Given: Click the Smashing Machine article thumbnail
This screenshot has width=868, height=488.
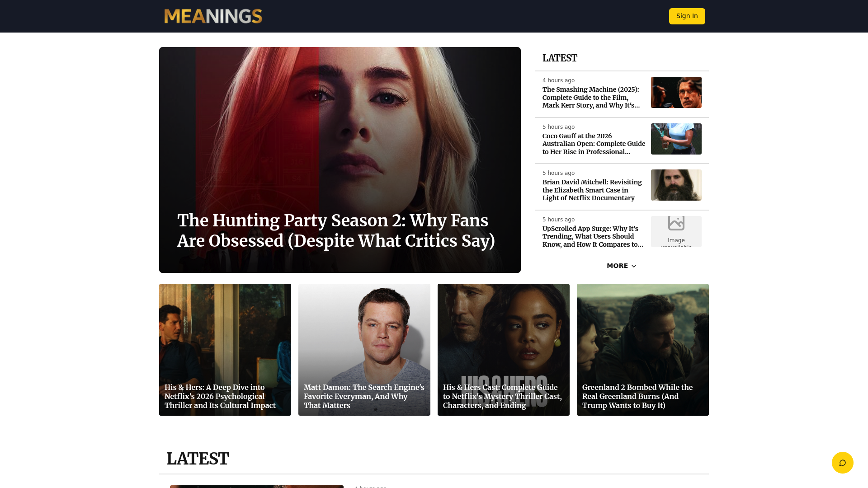Looking at the screenshot, I should 676,92.
